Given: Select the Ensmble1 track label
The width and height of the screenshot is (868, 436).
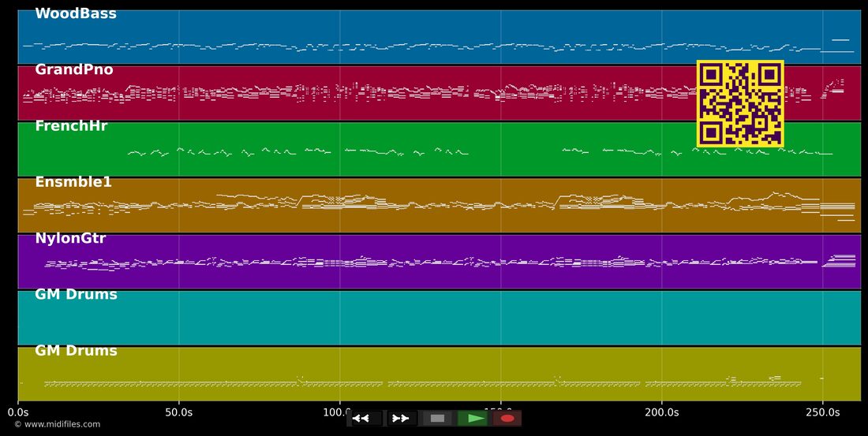Looking at the screenshot, I should pos(73,182).
